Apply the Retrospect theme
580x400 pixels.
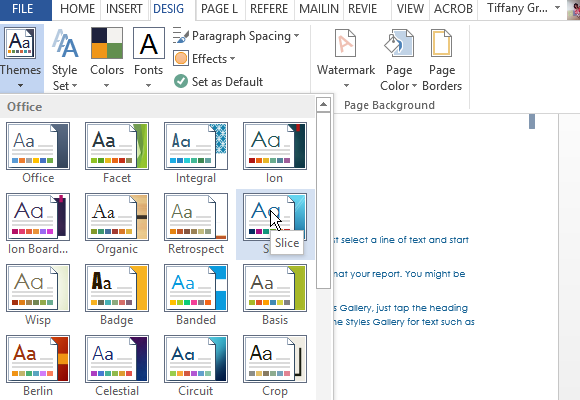[196, 224]
